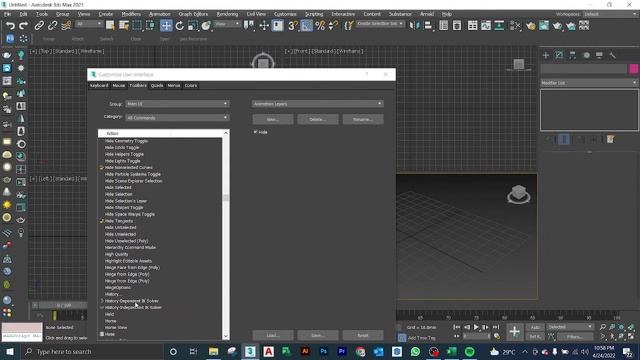Click the Play Animation button
The image size is (640, 360).
click(476, 327)
